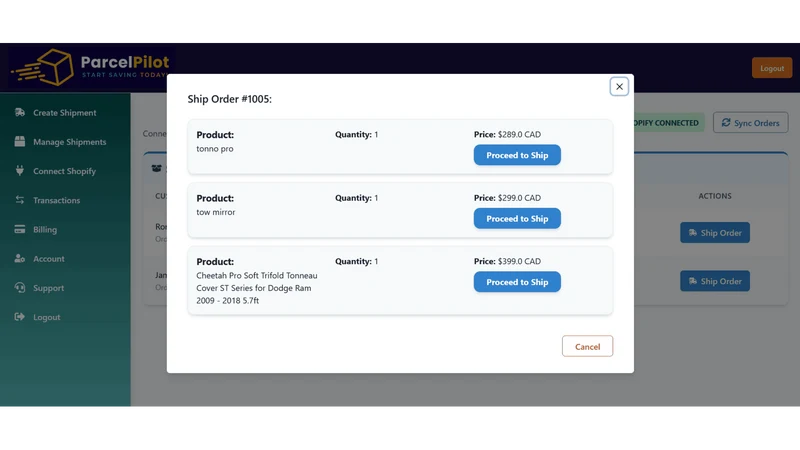
Task: Click the second Ship Order action button
Action: tap(715, 281)
